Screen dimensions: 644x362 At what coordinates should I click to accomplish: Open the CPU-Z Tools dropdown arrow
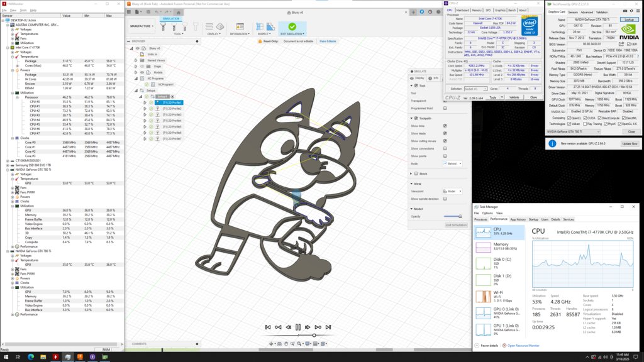pos(501,97)
